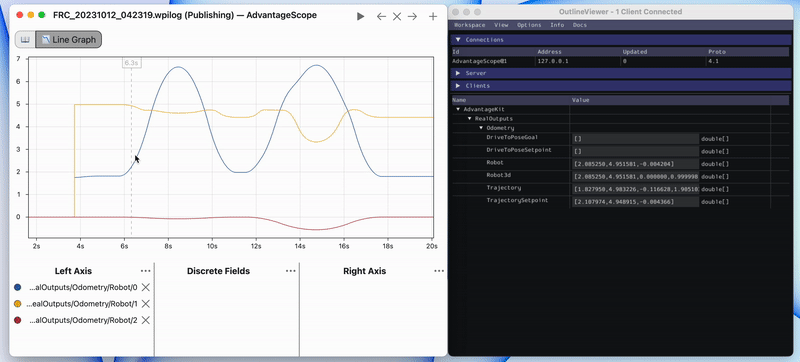Select the Robot entry in Odometry
This screenshot has width=800, height=362.
click(x=495, y=163)
